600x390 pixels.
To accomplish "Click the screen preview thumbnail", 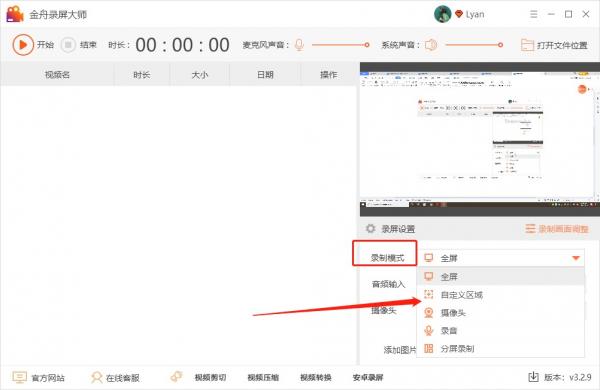I will point(479,139).
